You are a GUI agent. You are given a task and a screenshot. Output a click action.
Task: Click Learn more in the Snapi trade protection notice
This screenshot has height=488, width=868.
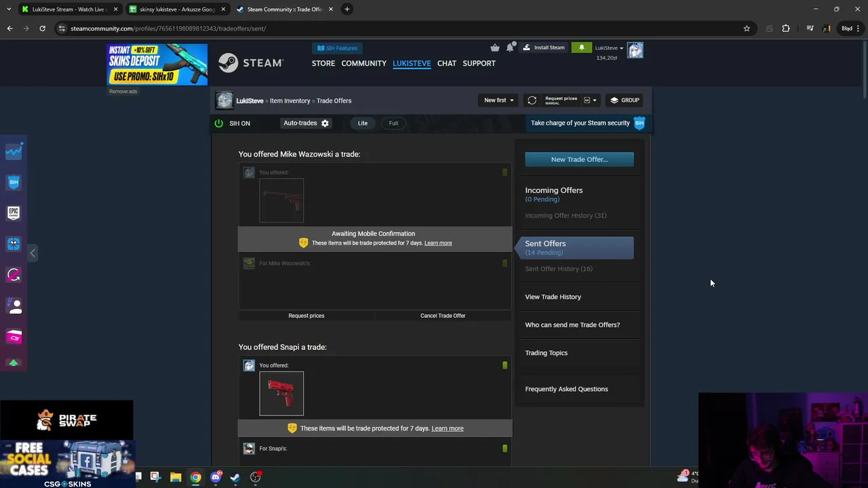tap(448, 428)
